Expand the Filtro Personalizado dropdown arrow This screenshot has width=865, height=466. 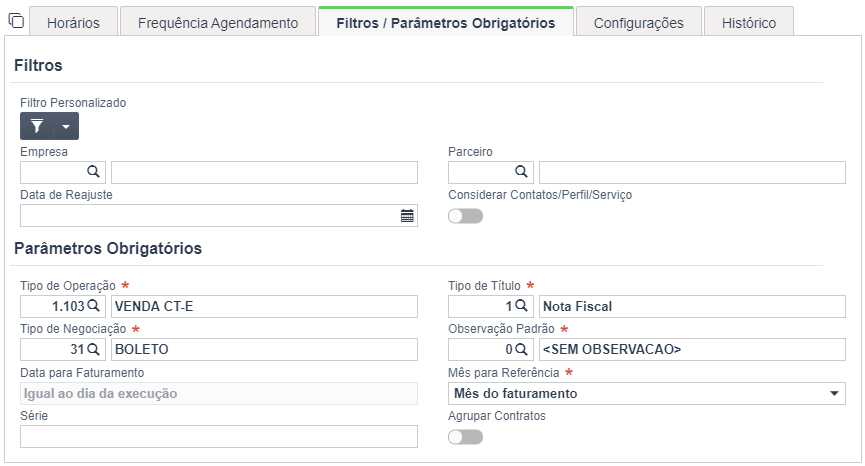[x=66, y=126]
